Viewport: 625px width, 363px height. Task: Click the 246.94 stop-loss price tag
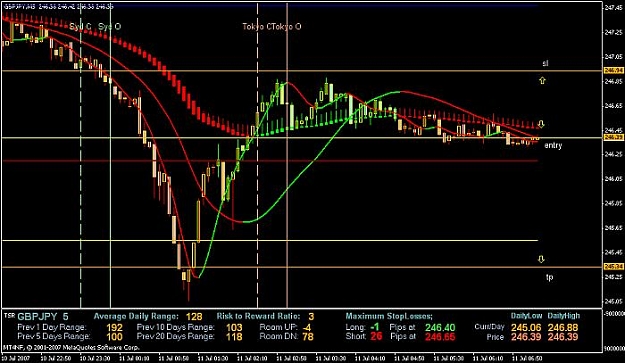pos(613,71)
